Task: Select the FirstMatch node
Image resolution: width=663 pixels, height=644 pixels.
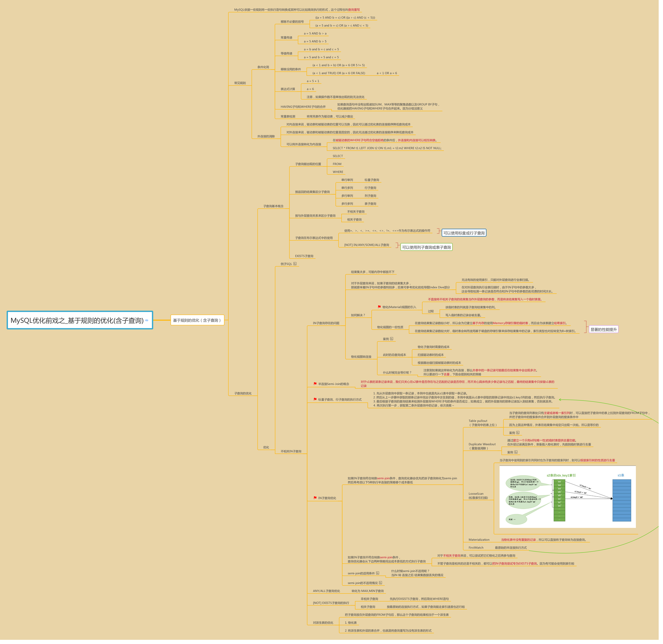Action: [x=479, y=551]
